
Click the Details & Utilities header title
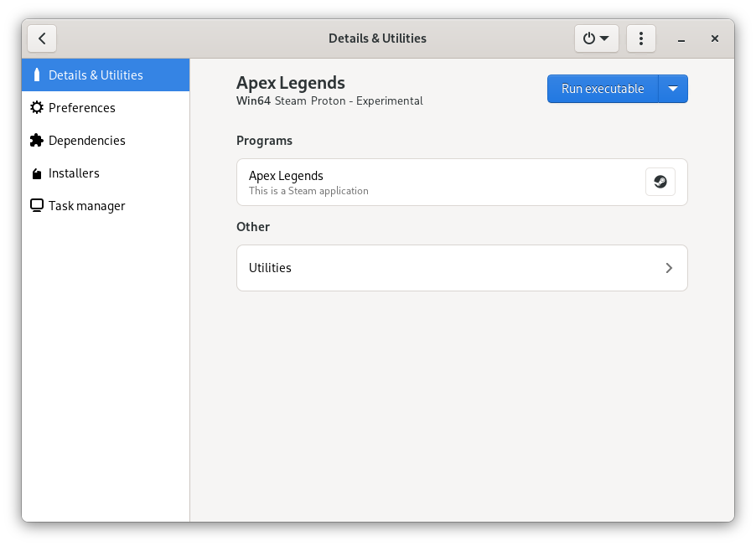point(377,39)
